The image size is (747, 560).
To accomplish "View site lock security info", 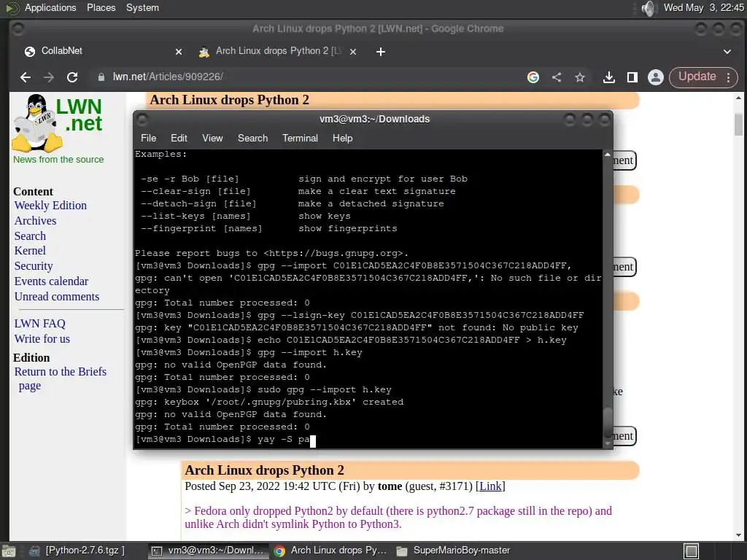I will (x=101, y=77).
